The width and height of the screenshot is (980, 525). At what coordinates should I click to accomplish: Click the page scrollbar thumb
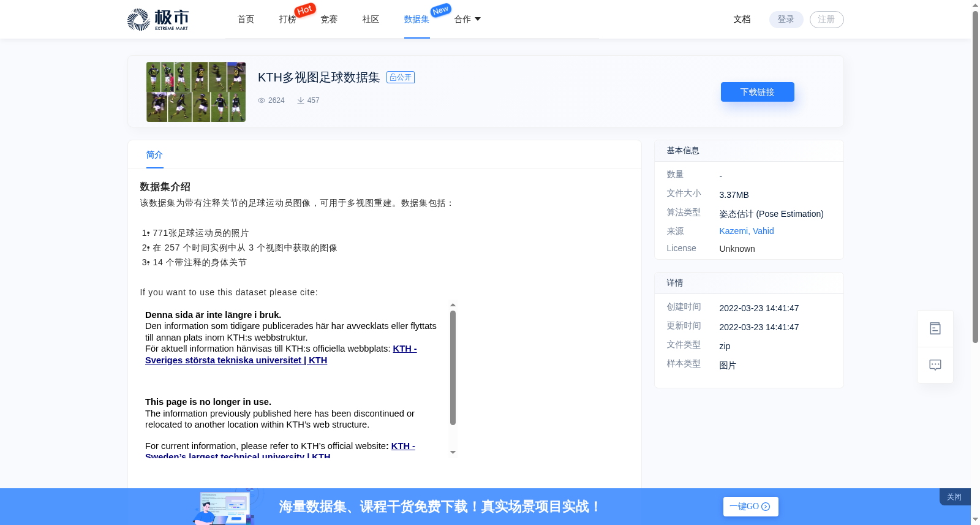(x=975, y=177)
